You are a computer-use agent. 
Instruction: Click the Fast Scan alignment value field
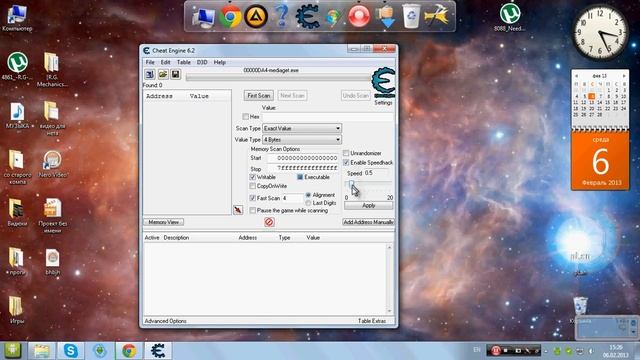(293, 198)
